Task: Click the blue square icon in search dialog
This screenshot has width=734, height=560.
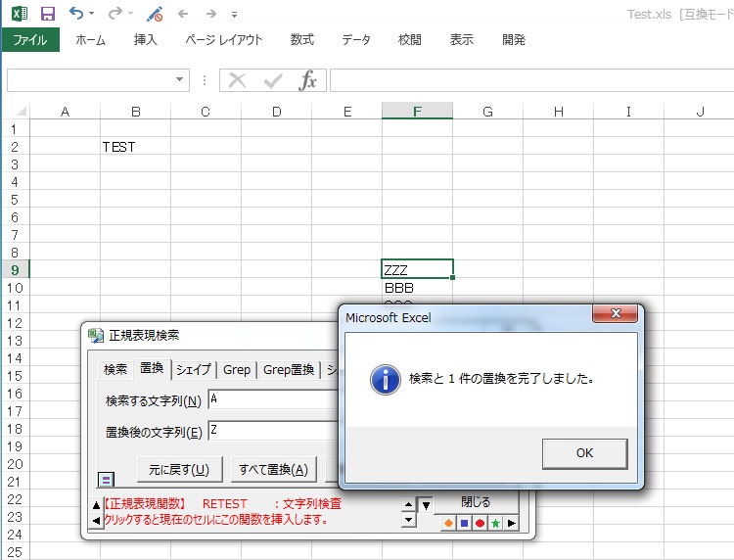Action: pyautogui.click(x=464, y=523)
